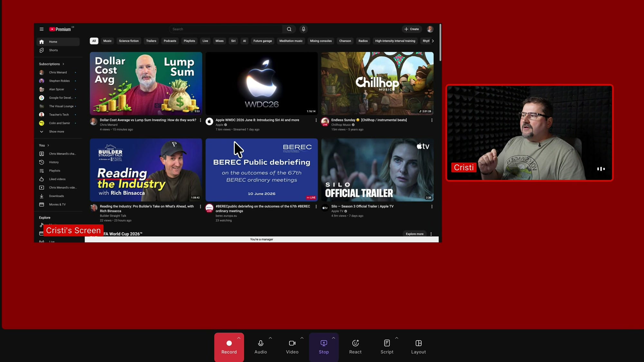Open the Apple channel avatar
Screen dimensions: 644x362
point(209,122)
